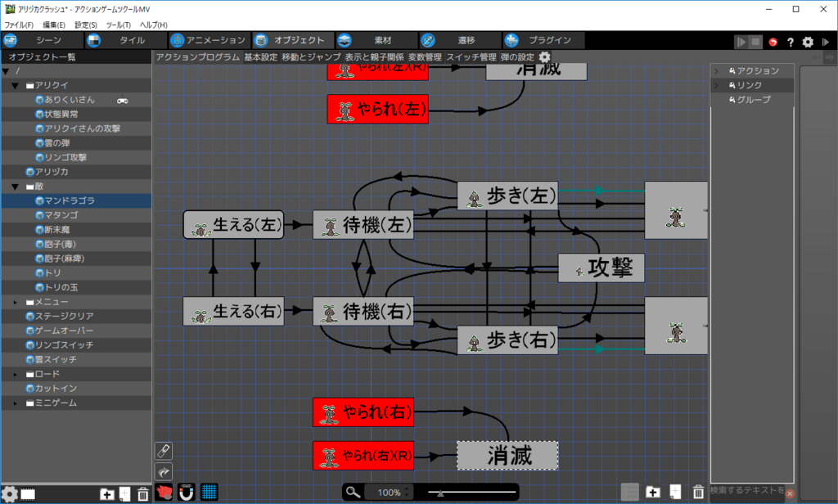Screen dimensions: 838x504
Task: Toggle the magnet snap icon
Action: [x=186, y=493]
